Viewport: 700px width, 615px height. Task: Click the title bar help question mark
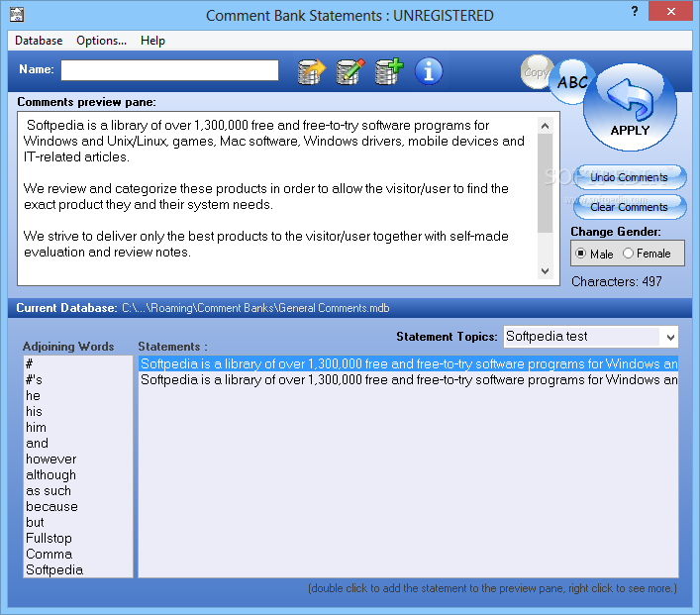tap(635, 11)
